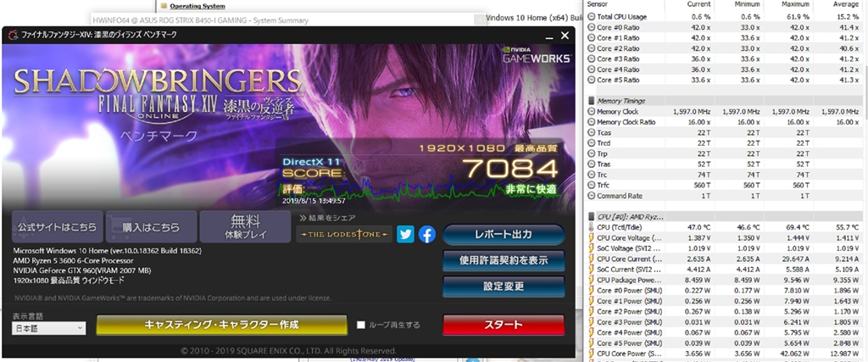Image resolution: width=868 pixels, height=362 pixels.
Task: Click the icon beside Command Rate
Action: pyautogui.click(x=592, y=196)
